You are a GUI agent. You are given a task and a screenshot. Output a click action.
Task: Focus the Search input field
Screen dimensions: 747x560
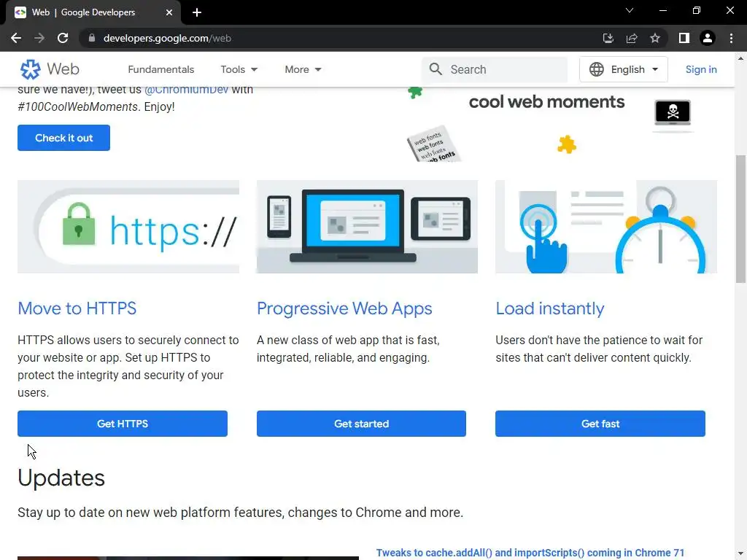pos(495,69)
